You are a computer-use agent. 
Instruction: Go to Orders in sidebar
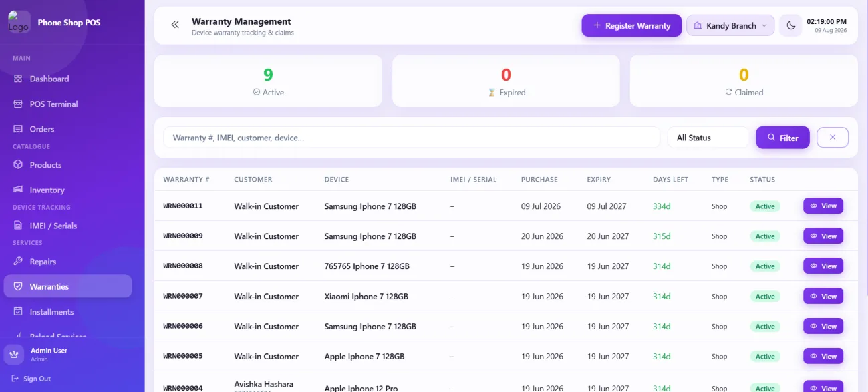tap(68, 129)
